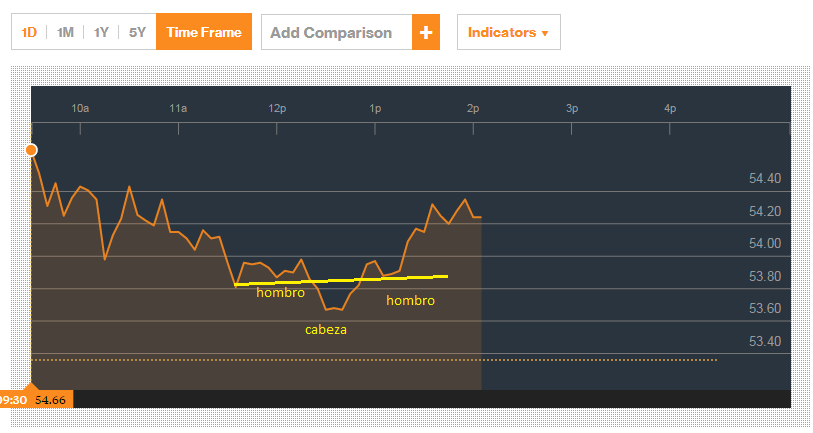Focus the Add Comparison input field
This screenshot has height=433, width=813.
337,32
